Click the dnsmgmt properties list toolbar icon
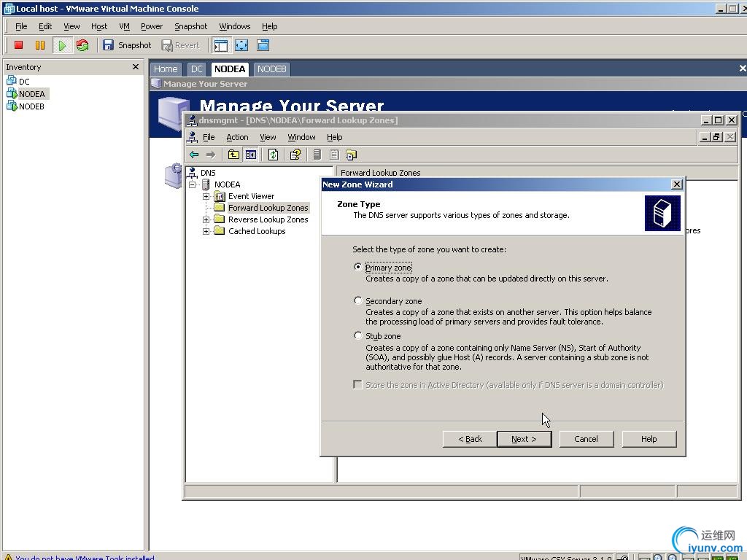 pyautogui.click(x=334, y=155)
